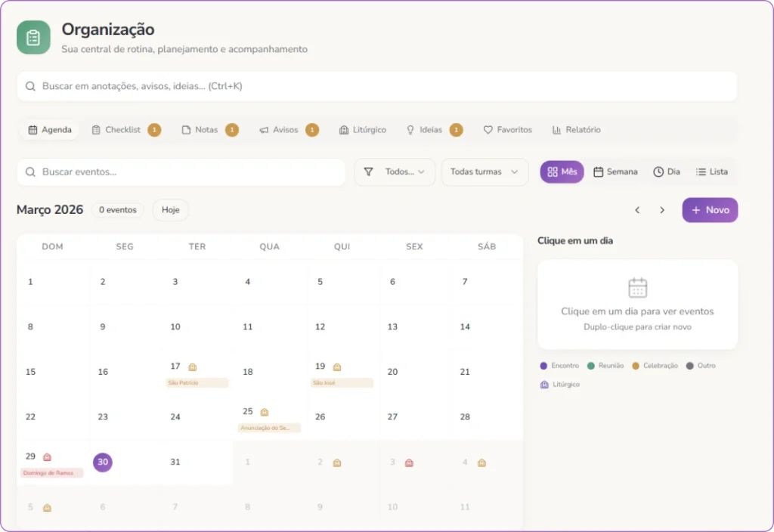This screenshot has height=532, width=774.
Task: Go to next month with right arrow
Action: pos(662,210)
